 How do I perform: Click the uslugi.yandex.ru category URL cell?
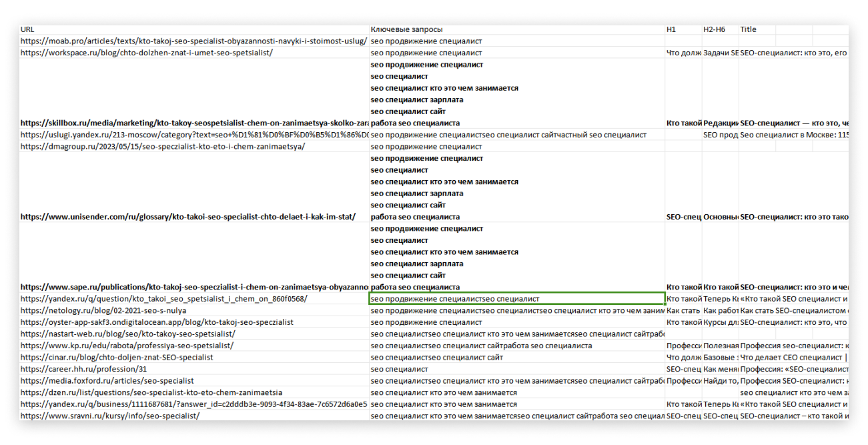[x=194, y=135]
